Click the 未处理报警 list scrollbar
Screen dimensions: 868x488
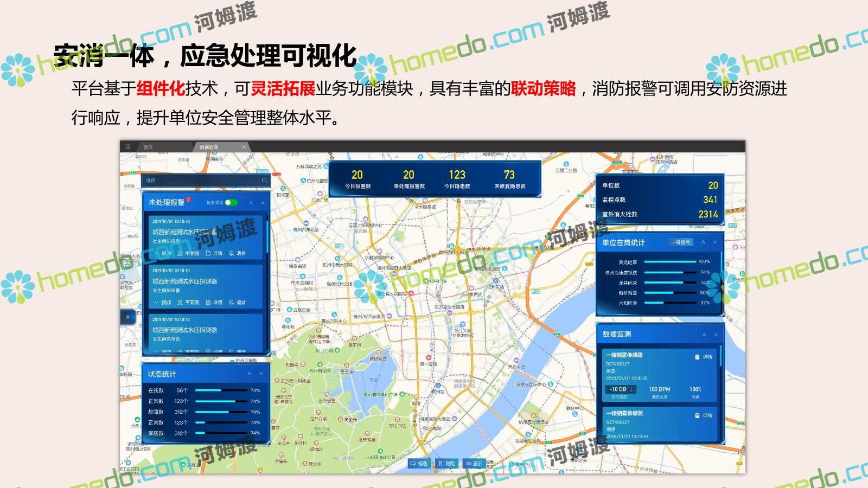pyautogui.click(x=267, y=236)
